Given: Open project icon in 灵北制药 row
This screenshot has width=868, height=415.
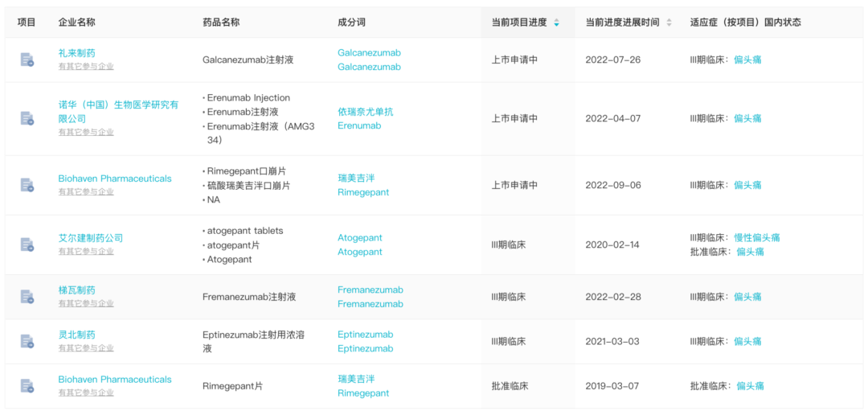Looking at the screenshot, I should click(27, 341).
